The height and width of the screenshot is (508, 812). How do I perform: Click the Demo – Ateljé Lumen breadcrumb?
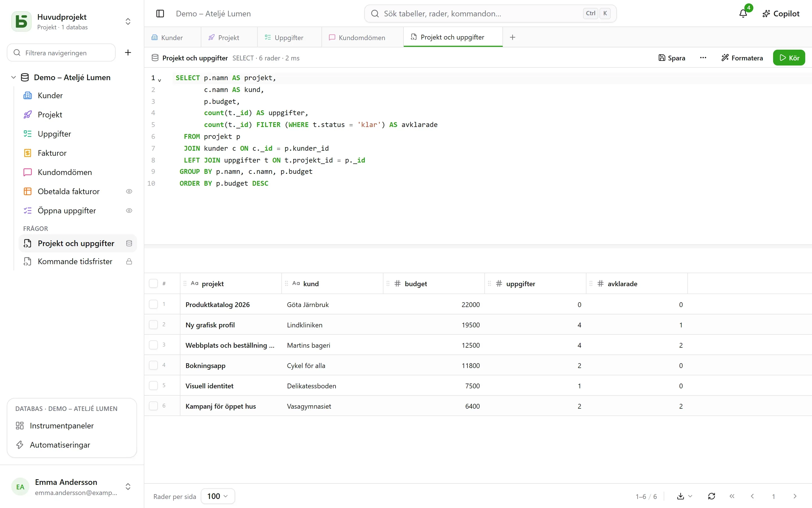click(213, 14)
